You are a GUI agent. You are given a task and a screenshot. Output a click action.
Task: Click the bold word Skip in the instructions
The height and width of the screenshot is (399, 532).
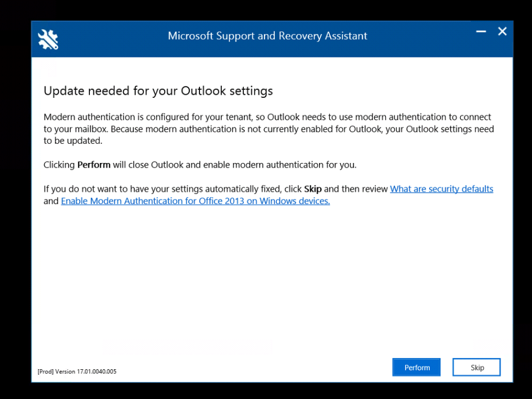[312, 189]
